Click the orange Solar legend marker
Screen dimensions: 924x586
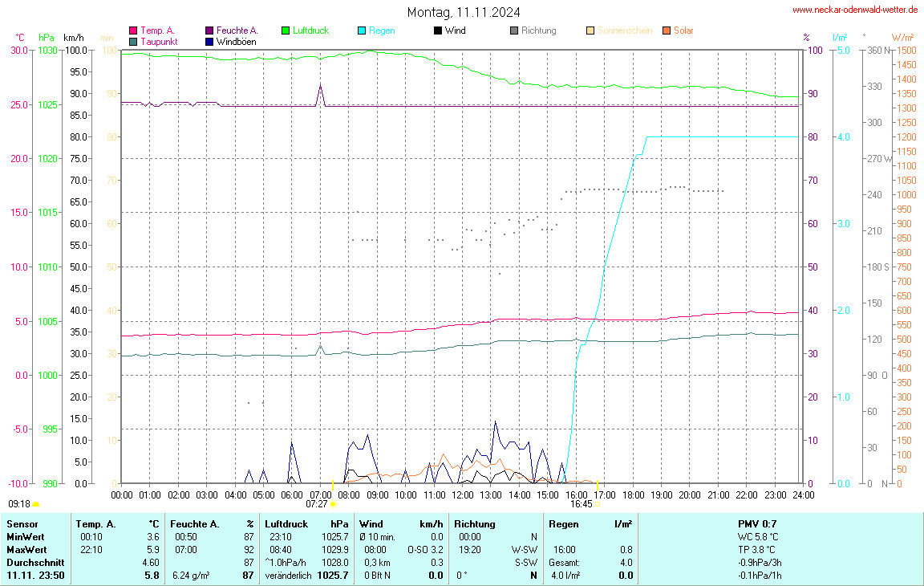coord(667,31)
